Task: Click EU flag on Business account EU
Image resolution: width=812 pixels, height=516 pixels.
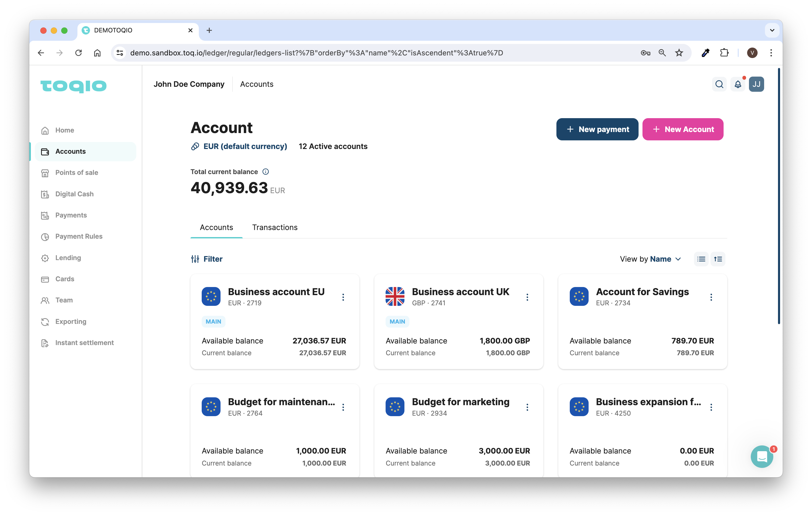Action: point(211,296)
